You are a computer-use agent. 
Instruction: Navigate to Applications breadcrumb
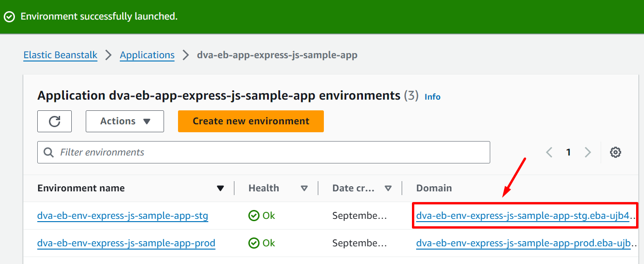pyautogui.click(x=147, y=55)
